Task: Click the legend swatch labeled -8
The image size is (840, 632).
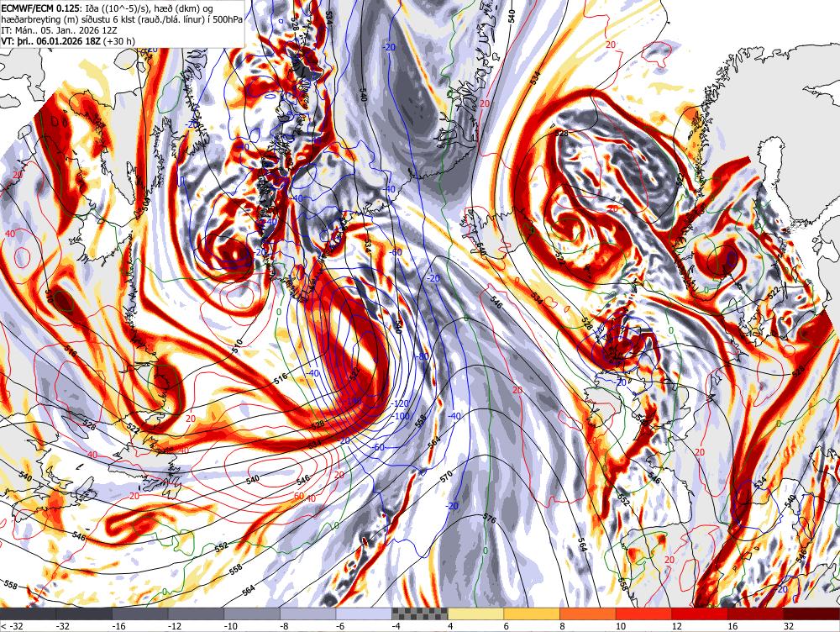Action: click(x=308, y=614)
